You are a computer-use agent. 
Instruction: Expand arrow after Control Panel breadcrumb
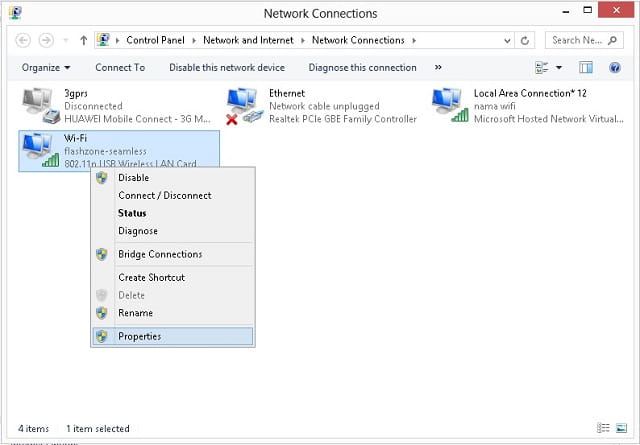194,40
